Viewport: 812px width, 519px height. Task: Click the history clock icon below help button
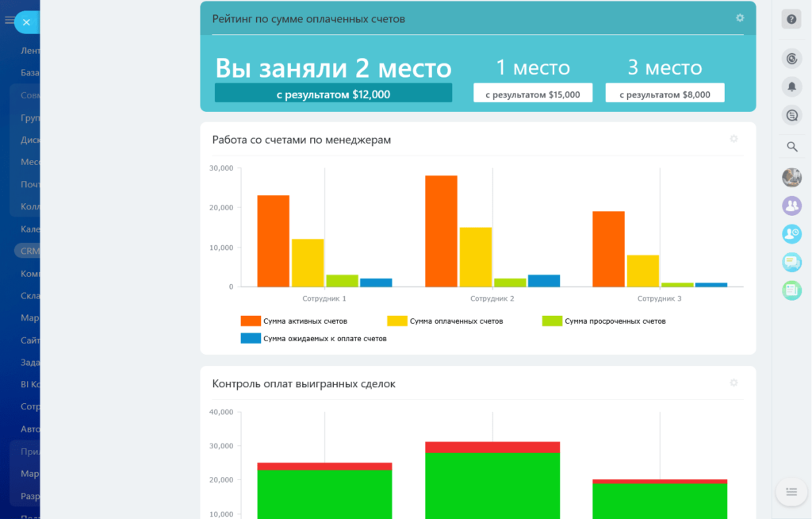[x=791, y=58]
